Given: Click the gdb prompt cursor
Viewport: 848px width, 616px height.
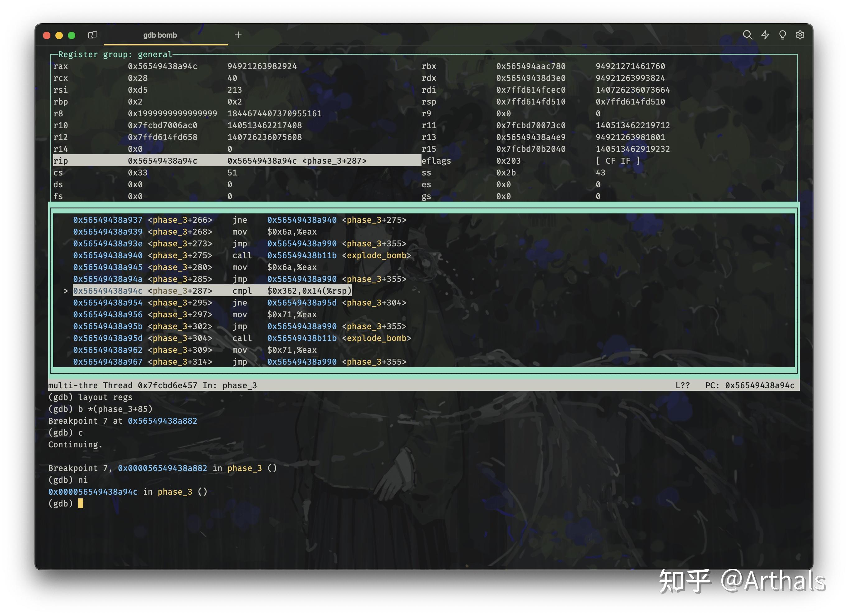Looking at the screenshot, I should [80, 503].
